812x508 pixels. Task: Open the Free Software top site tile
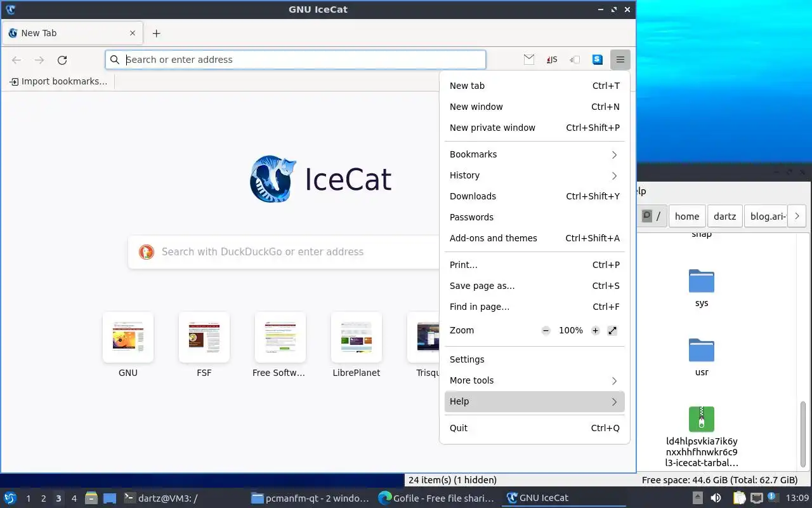click(x=280, y=345)
